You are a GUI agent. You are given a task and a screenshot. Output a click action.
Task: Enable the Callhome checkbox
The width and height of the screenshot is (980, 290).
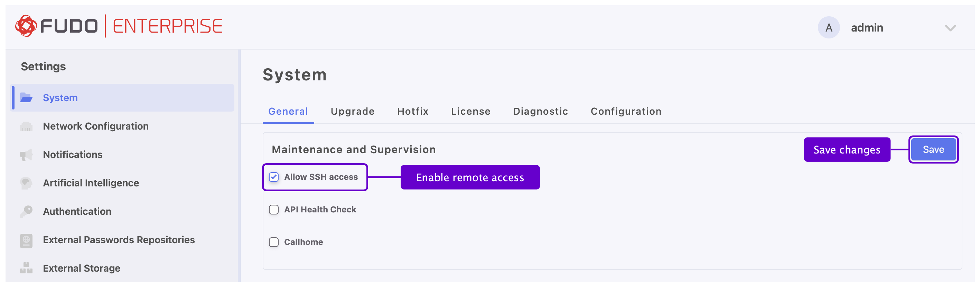pos(274,243)
